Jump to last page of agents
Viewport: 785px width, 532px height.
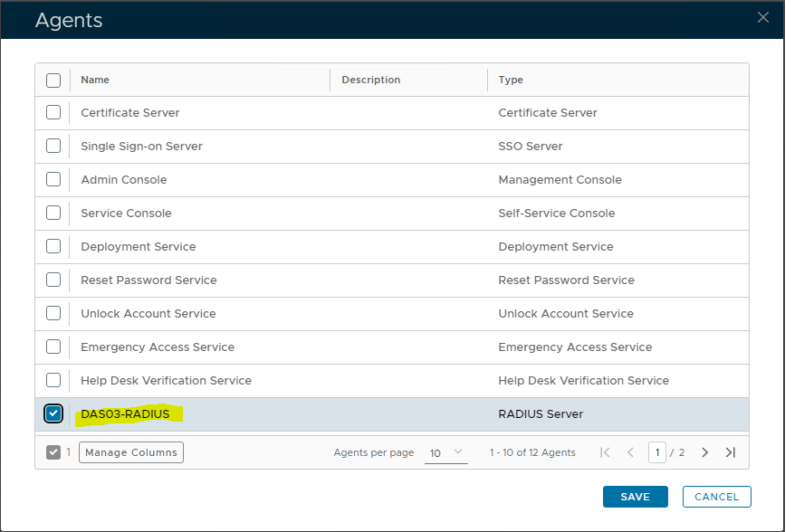731,452
